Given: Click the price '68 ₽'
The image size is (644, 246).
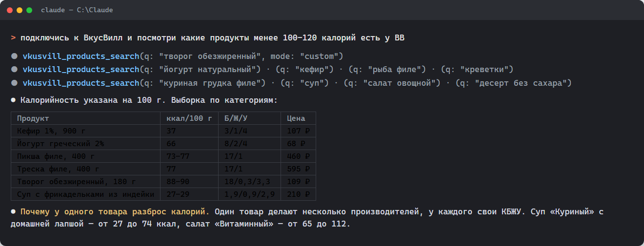Looking at the screenshot, I should [x=296, y=144].
